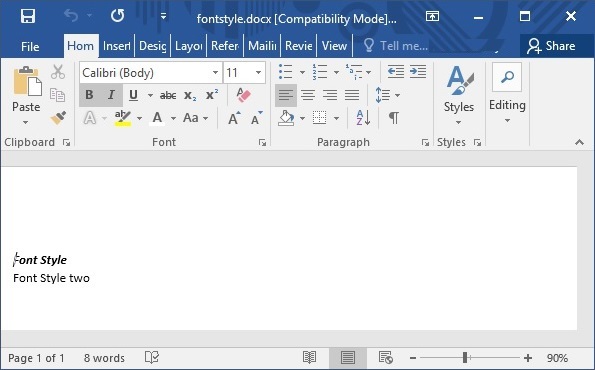595x370 pixels.
Task: Open Ribbon Display Options
Action: coord(432,16)
